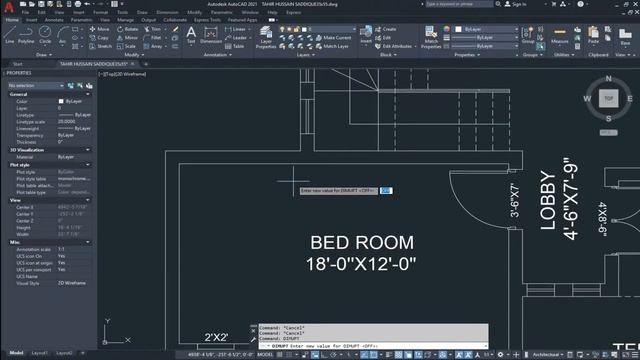Click the AutoCAD application menu logo
Image resolution: width=640 pixels, height=360 pixels.
tap(9, 7)
